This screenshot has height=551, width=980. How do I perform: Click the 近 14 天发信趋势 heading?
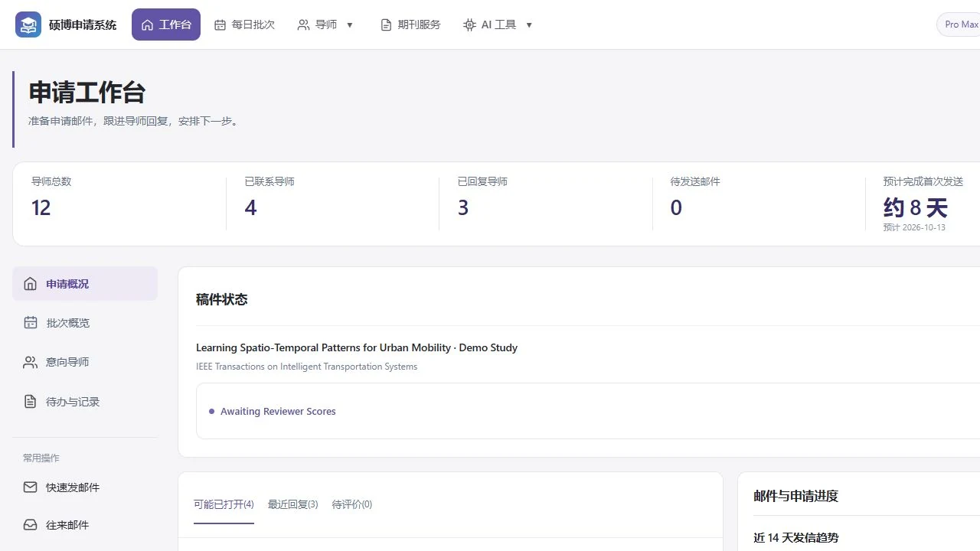click(796, 538)
